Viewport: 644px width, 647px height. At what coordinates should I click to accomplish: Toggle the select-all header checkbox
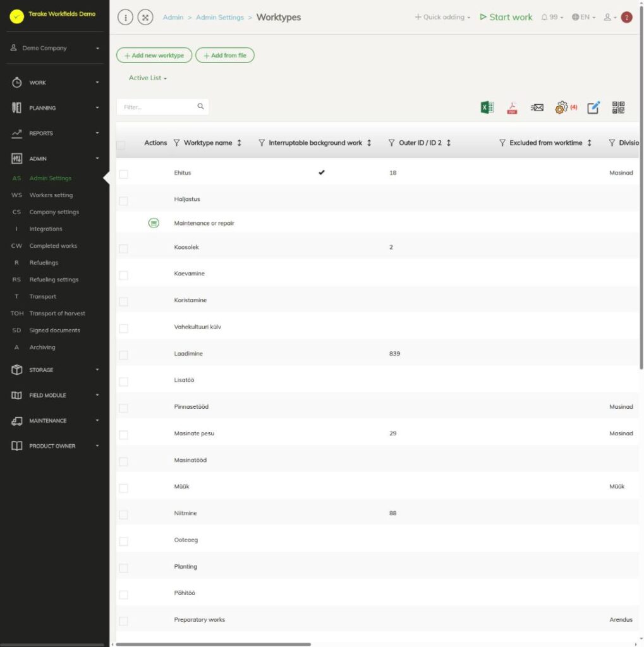pos(121,145)
